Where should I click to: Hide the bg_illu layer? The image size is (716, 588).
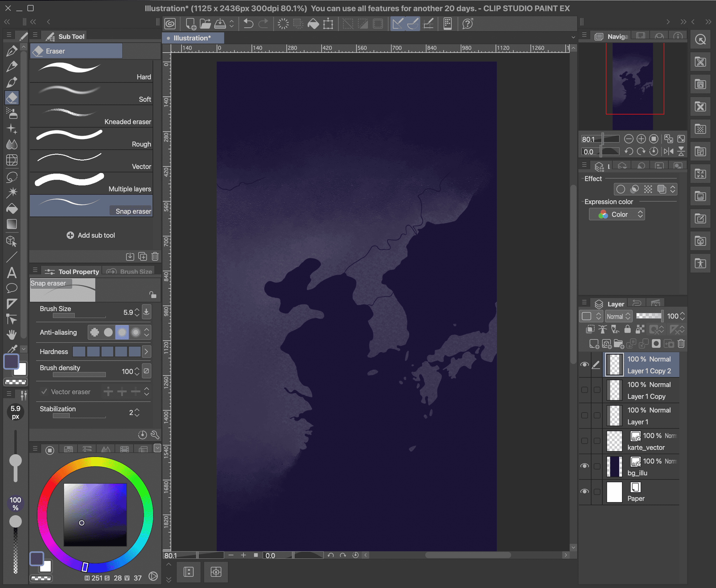click(x=584, y=466)
